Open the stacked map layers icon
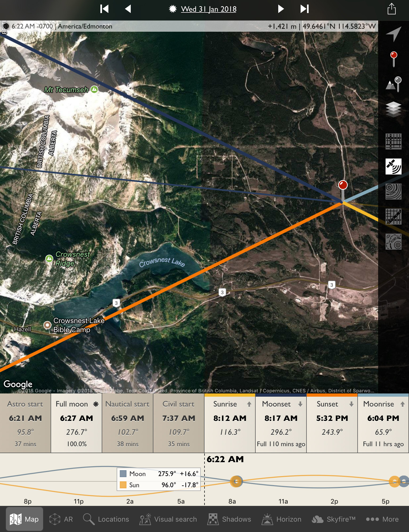This screenshot has height=532, width=409. click(x=394, y=109)
